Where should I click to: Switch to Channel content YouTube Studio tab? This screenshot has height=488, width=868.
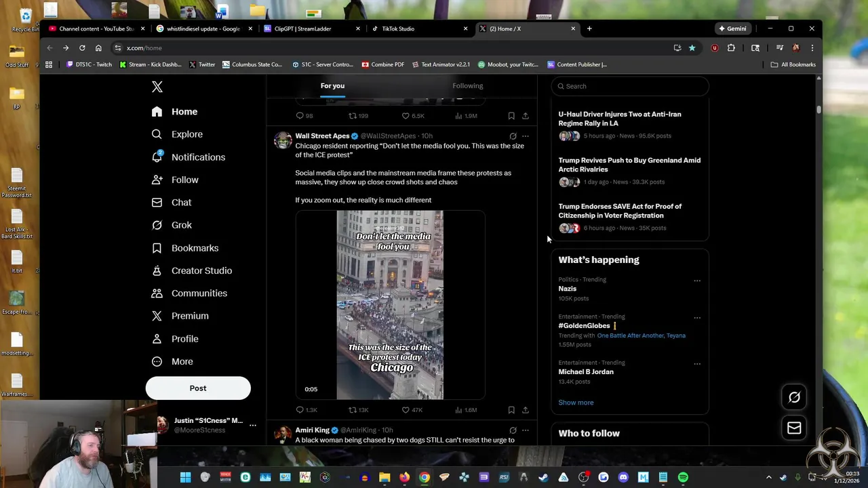[96, 28]
